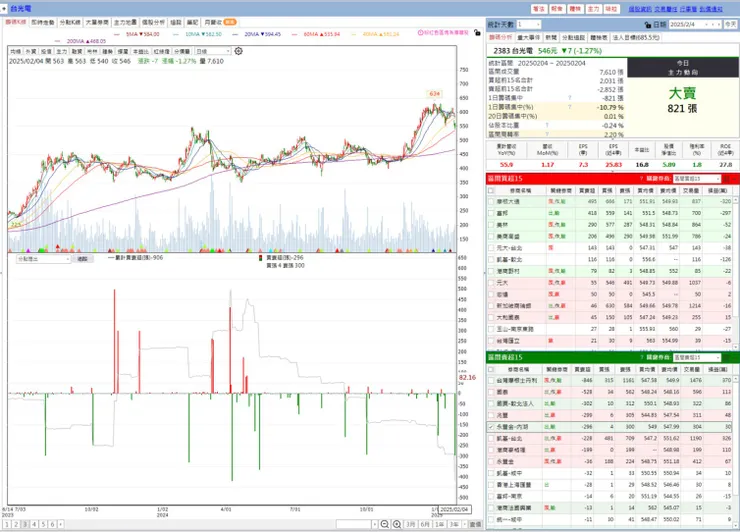Viewport: 740px width, 532px height.
Task: Open help for 佔股本比重 row
Action: (x=547, y=125)
